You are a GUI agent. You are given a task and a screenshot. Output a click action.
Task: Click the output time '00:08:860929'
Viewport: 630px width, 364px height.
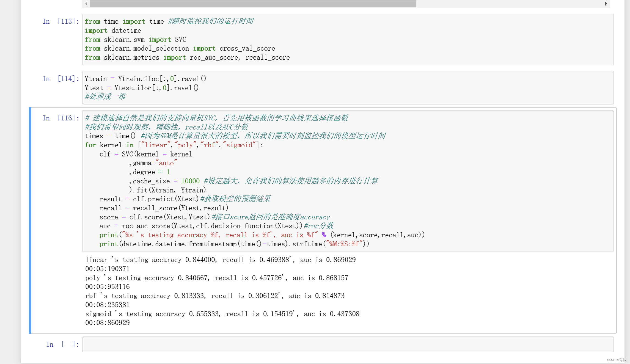click(108, 323)
